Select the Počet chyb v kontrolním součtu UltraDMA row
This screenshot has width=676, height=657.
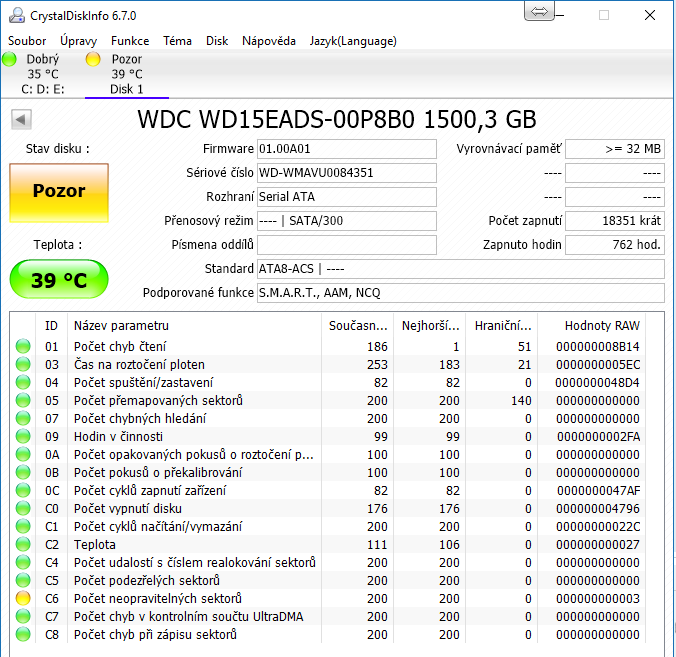pos(328,616)
